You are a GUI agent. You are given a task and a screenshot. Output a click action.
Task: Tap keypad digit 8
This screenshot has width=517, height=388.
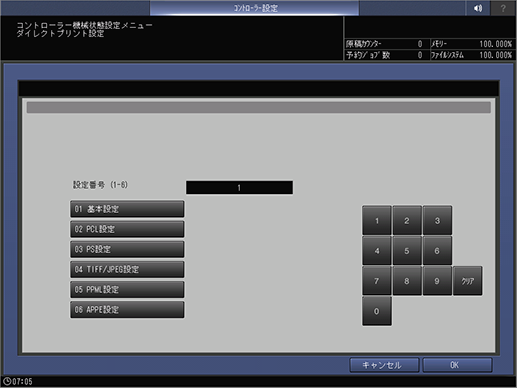[407, 281]
